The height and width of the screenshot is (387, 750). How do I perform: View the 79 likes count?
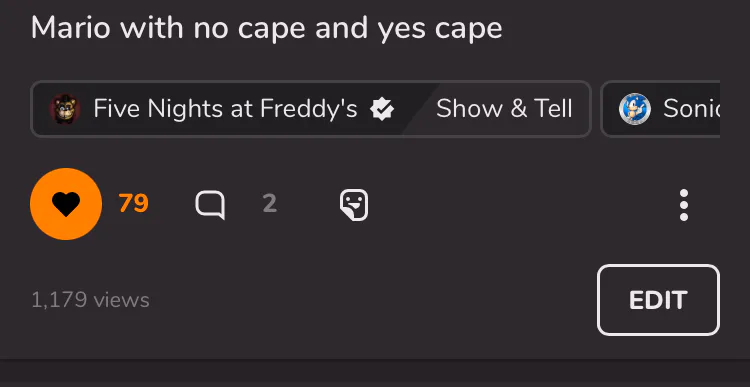coord(133,203)
